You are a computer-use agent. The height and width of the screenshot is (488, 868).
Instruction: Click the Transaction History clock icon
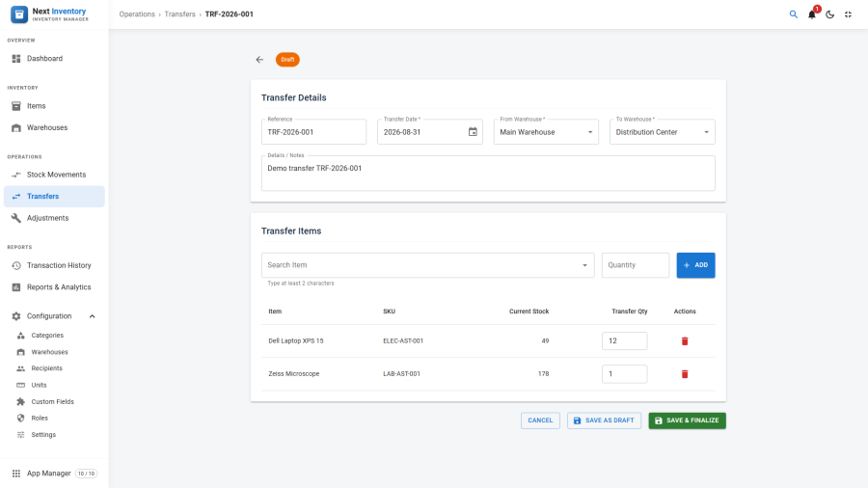[x=16, y=265]
